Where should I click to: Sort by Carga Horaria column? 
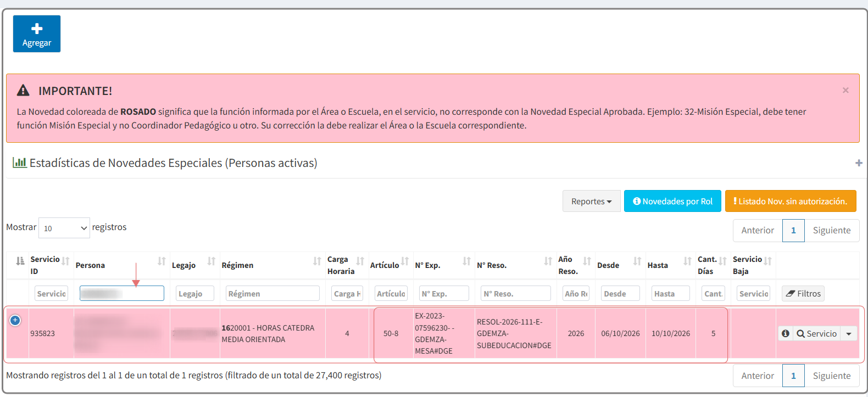pos(346,265)
